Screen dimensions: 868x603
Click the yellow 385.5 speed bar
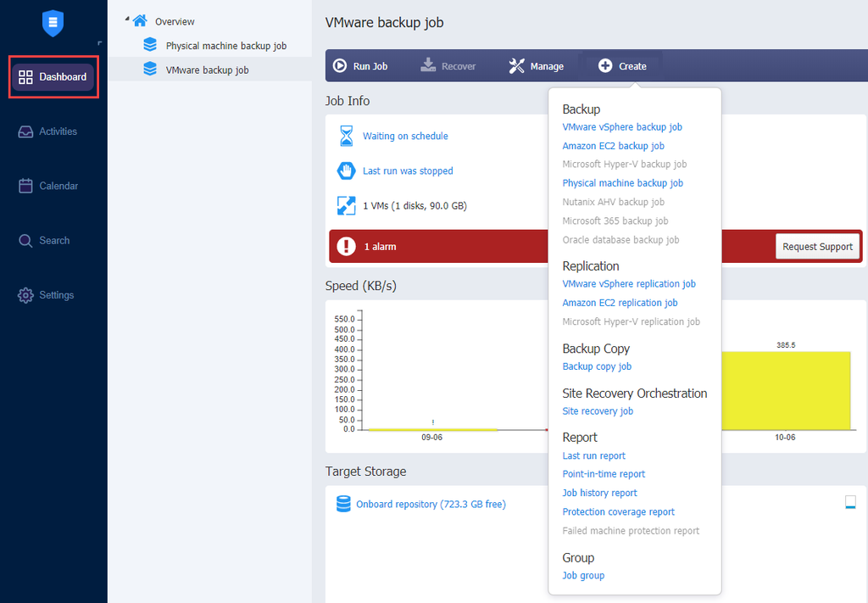[x=786, y=390]
